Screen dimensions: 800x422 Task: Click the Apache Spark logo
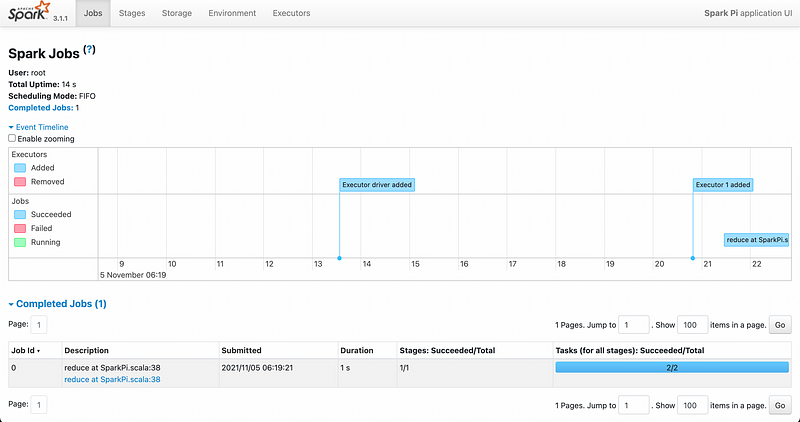30,13
